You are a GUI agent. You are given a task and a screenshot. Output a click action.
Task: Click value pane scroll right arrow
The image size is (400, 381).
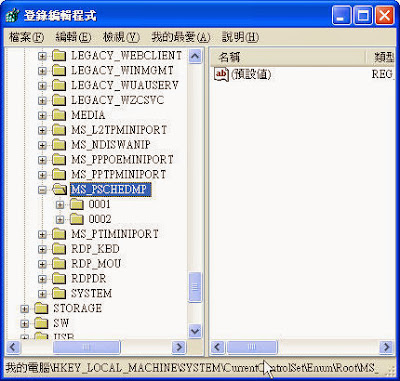coord(387,347)
